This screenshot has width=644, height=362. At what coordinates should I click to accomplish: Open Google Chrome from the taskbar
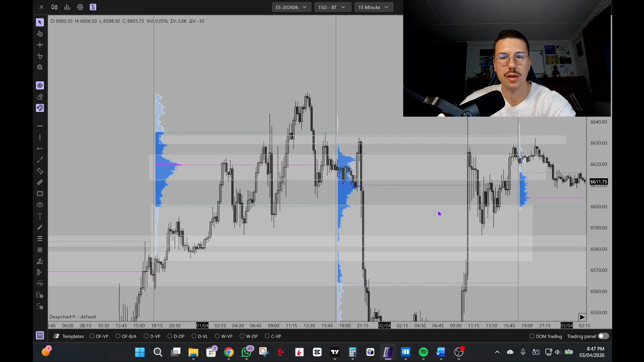click(229, 352)
